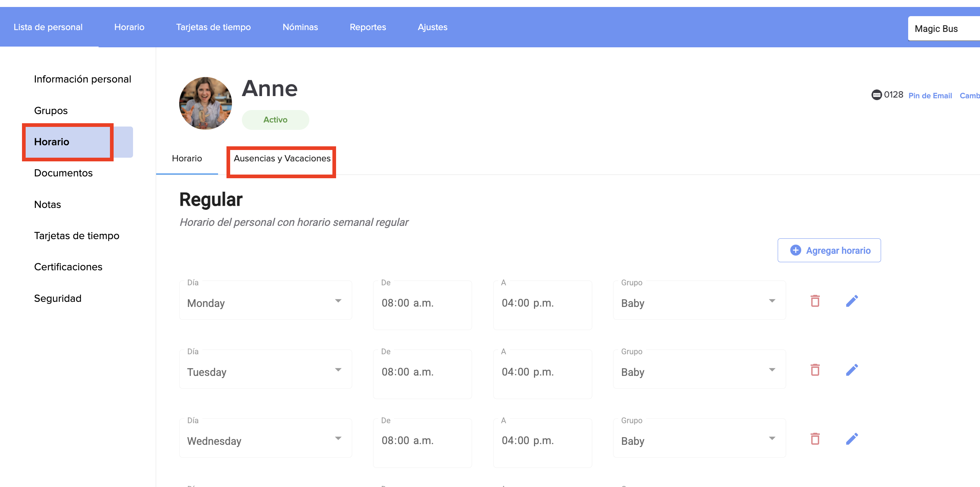Delete the Tuesday schedule row

click(814, 370)
